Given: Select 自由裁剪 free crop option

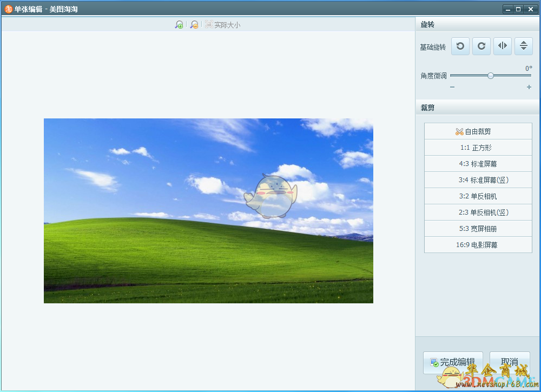Looking at the screenshot, I should (x=478, y=131).
